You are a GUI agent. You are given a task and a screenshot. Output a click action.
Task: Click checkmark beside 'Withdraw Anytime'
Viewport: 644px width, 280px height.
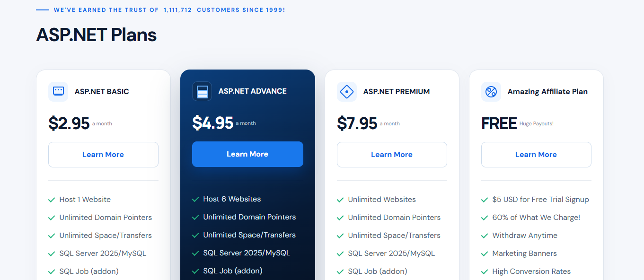(485, 236)
